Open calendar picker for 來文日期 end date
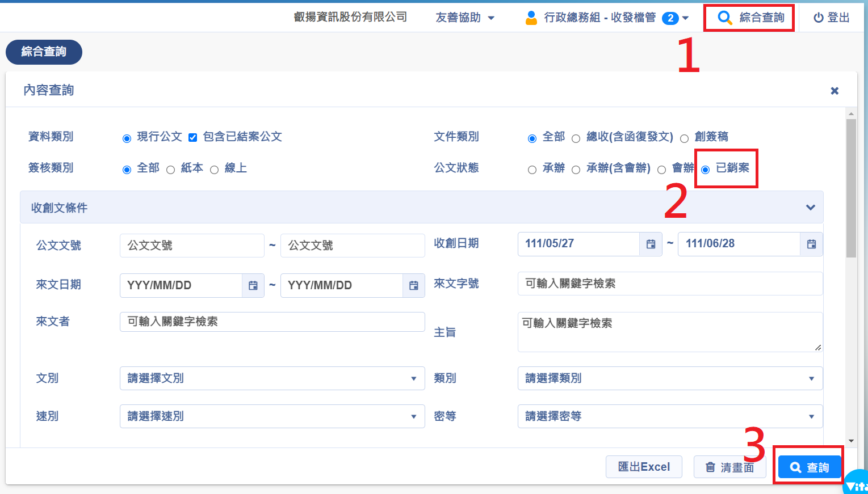The width and height of the screenshot is (868, 494). tap(414, 285)
